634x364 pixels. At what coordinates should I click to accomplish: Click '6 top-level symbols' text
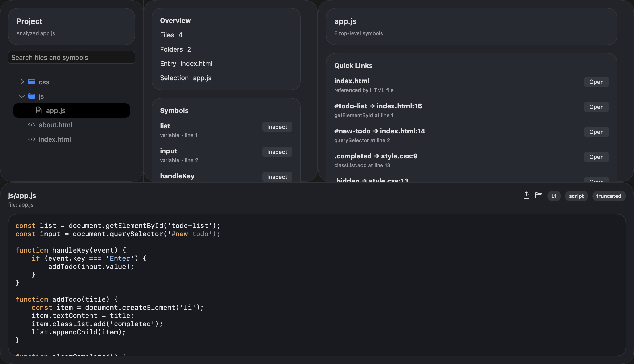pyautogui.click(x=358, y=33)
